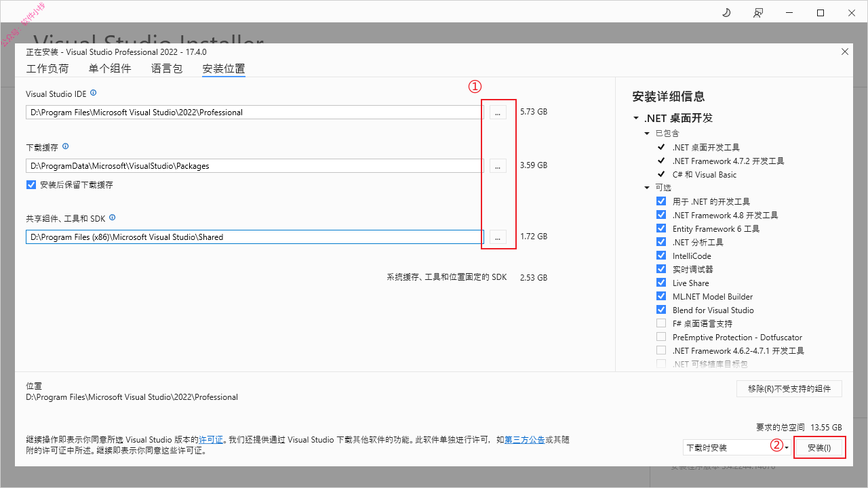Click the 2.53 GB size value
The image size is (868, 488).
pos(534,278)
